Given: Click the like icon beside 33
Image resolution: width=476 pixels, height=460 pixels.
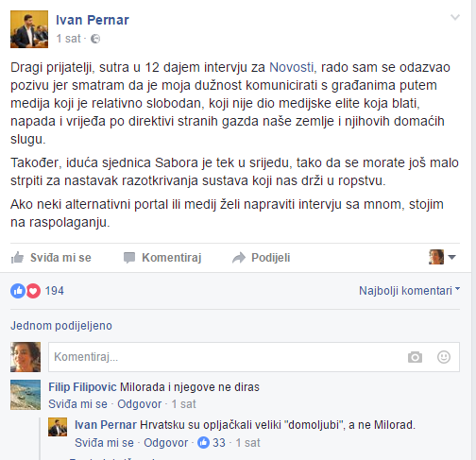Looking at the screenshot, I should pos(203,443).
